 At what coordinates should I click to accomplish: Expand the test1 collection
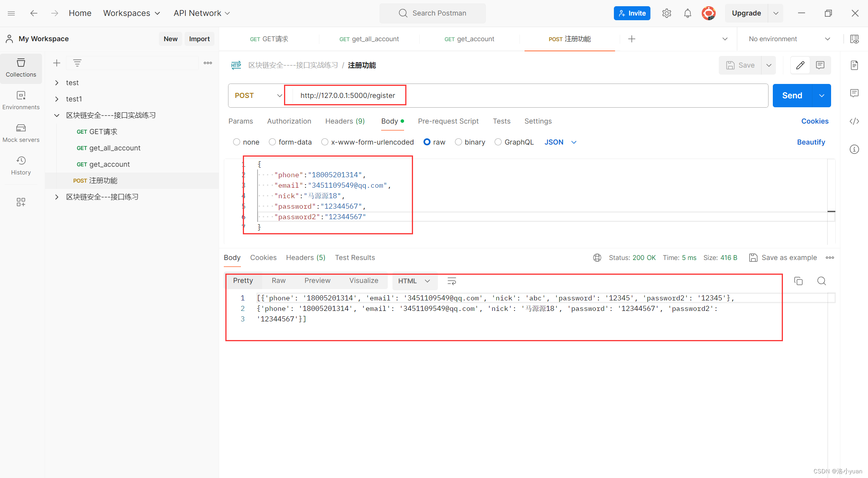tap(57, 99)
